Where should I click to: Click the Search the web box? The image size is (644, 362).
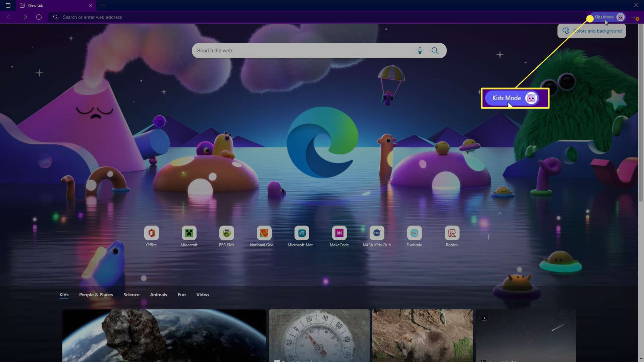coord(319,51)
